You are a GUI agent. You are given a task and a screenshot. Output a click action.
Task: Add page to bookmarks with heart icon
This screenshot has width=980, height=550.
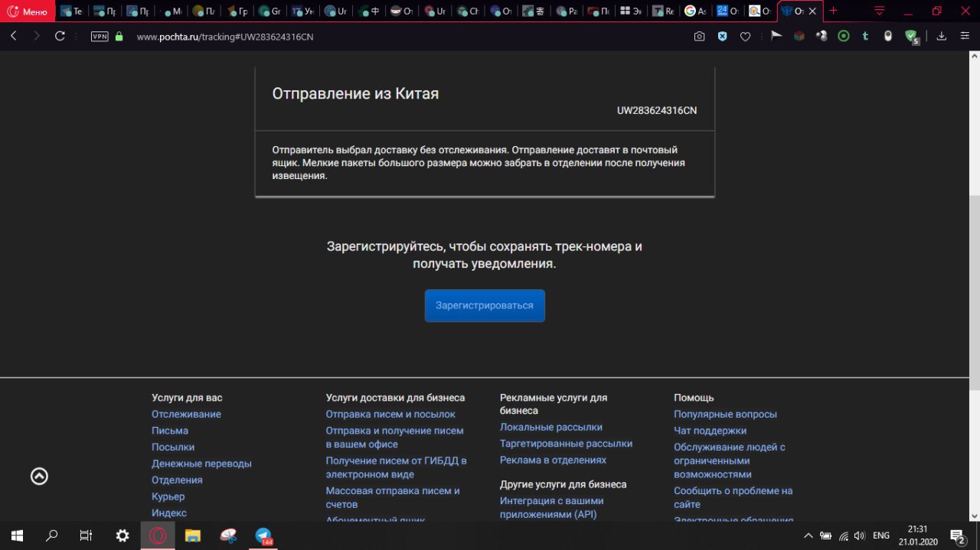[x=745, y=36]
